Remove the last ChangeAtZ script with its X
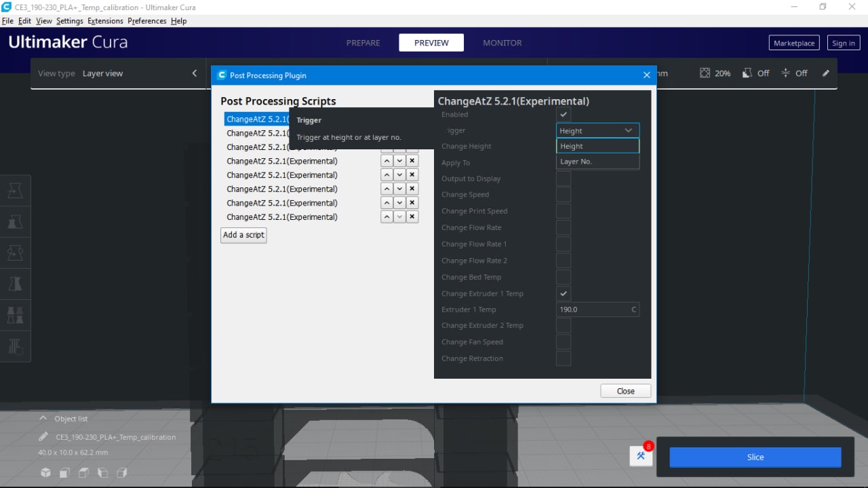Screen dimensions: 868x488 pyautogui.click(x=412, y=217)
